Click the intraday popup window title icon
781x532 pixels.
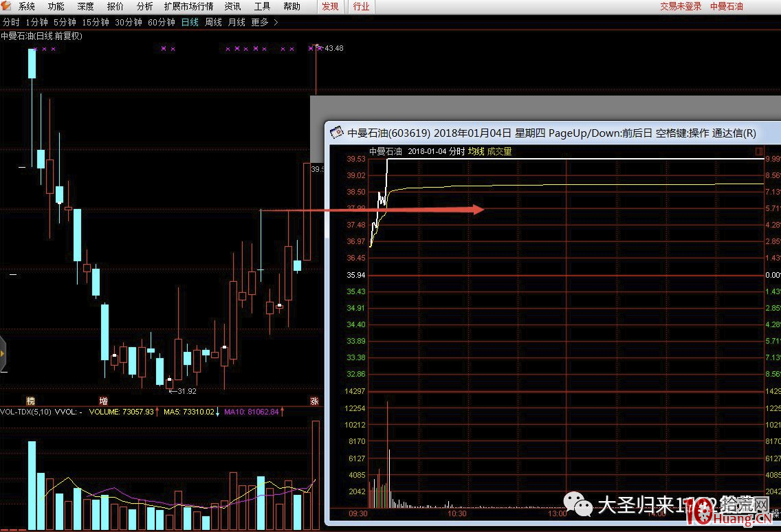coord(337,133)
